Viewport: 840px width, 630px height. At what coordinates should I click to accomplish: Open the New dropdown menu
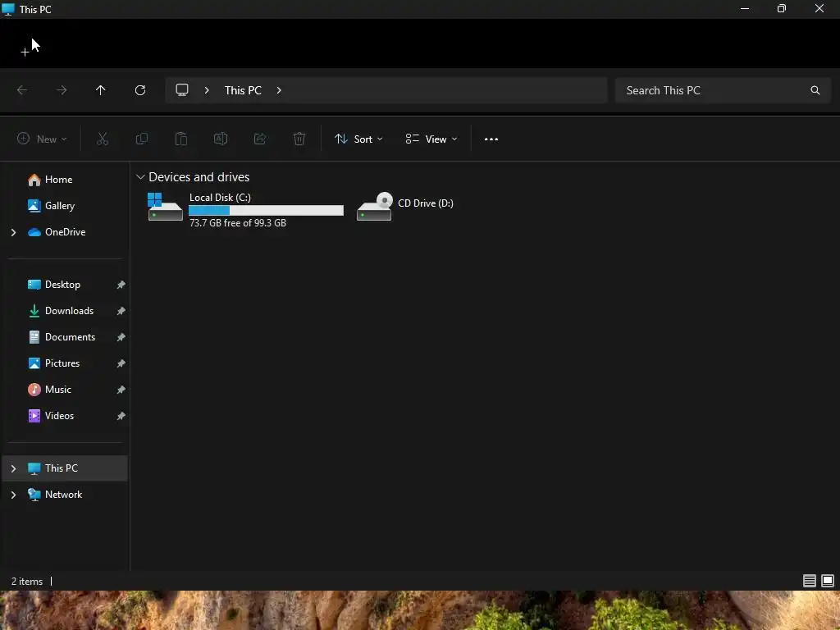point(42,139)
